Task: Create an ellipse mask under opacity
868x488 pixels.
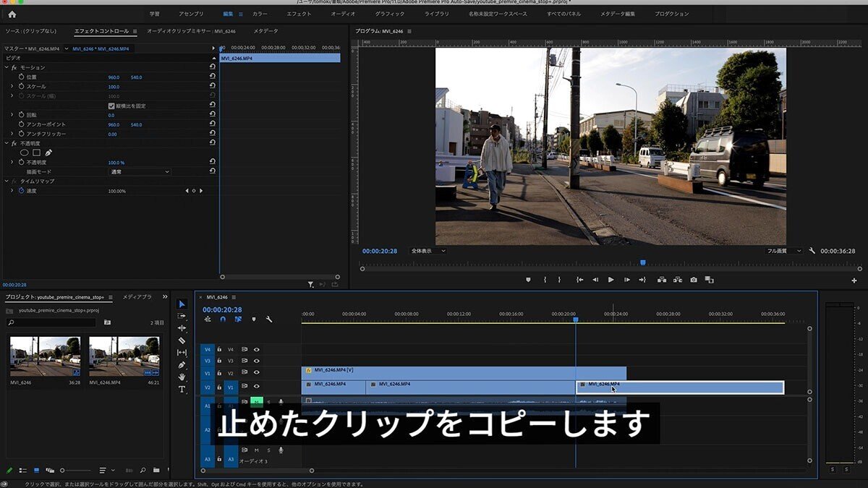Action: tap(24, 153)
